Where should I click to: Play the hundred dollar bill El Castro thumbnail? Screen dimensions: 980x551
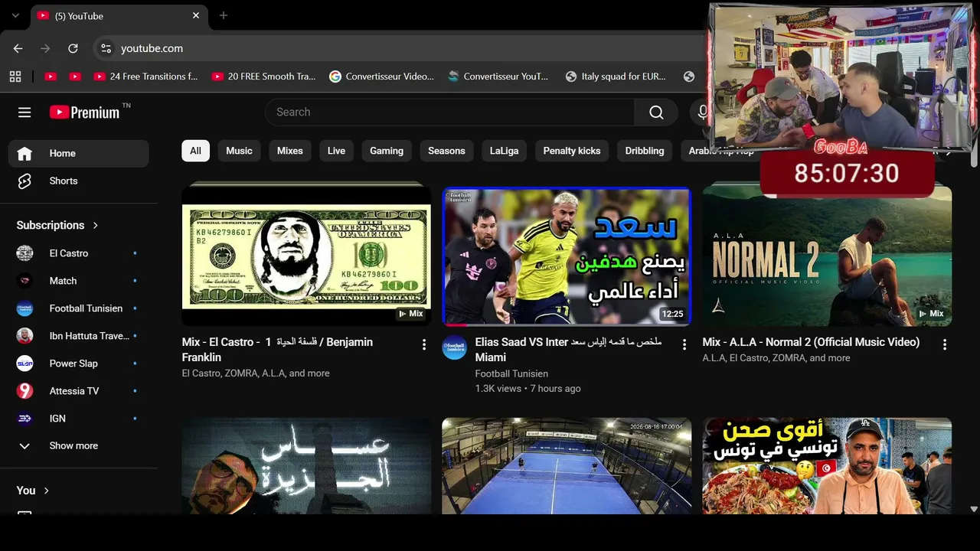[306, 256]
